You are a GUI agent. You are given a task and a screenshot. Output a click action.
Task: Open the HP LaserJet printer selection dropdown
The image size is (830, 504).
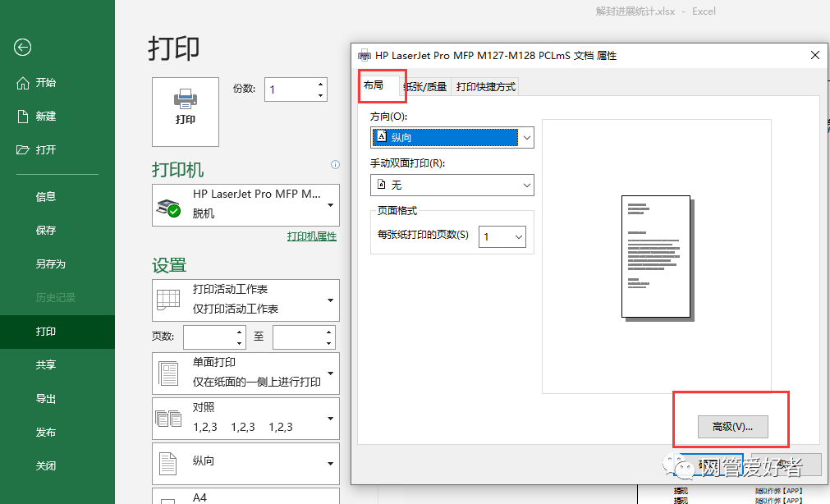(245, 205)
